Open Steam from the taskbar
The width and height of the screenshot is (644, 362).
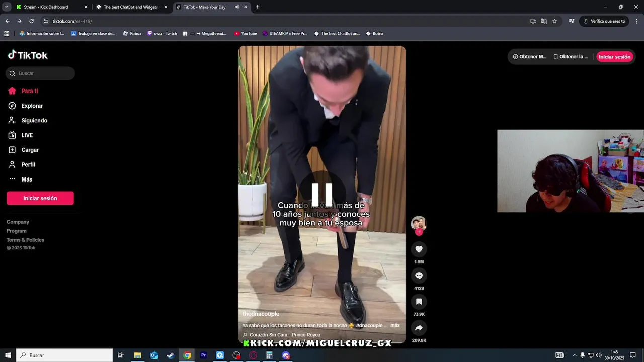[171, 355]
